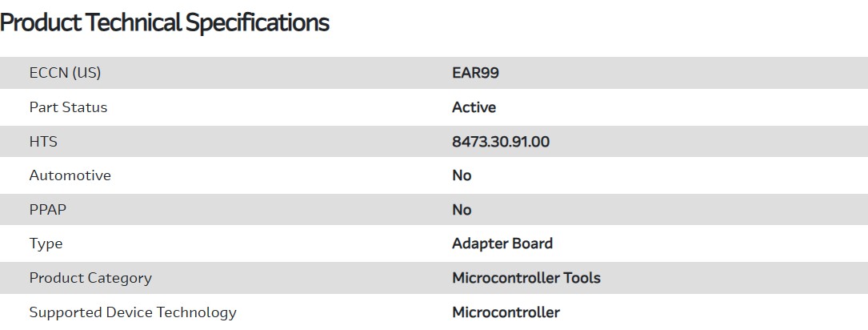Viewport: 868px width, 330px height.
Task: Click the word "Specifications" in the heading
Action: [x=258, y=23]
